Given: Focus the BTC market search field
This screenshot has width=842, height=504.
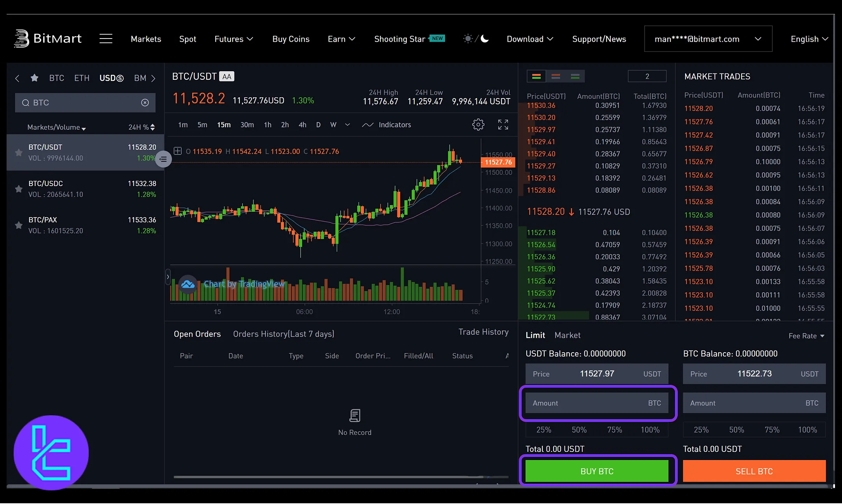Looking at the screenshot, I should coord(85,102).
